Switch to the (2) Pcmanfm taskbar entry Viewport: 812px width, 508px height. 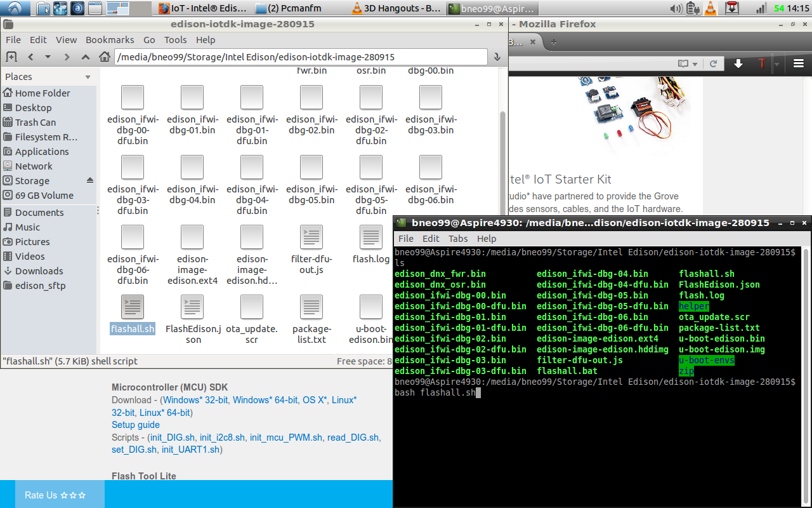point(300,8)
